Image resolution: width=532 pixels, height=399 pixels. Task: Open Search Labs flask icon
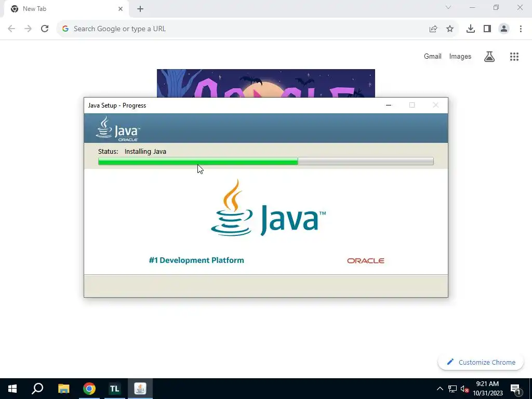pos(489,56)
